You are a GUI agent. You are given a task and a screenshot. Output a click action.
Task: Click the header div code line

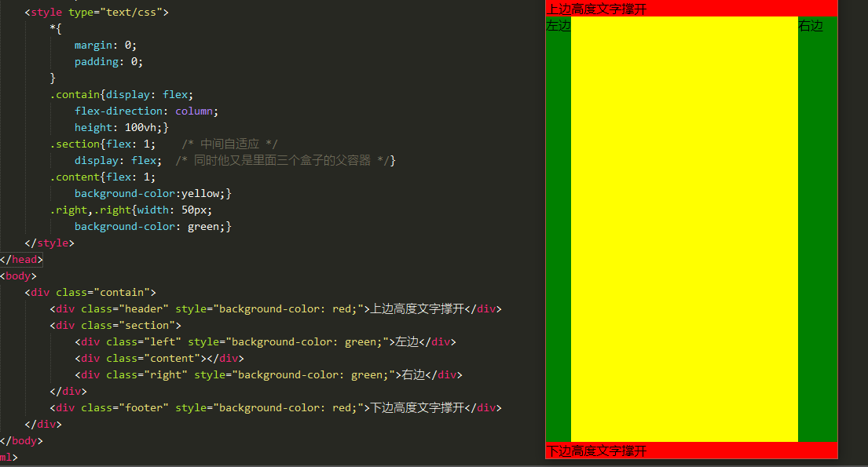pyautogui.click(x=276, y=308)
